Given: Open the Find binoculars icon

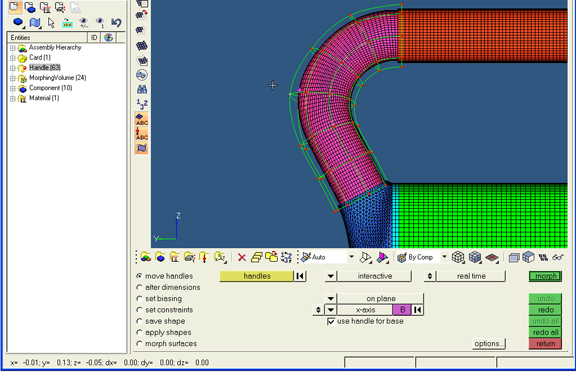Looking at the screenshot, I should coord(142,89).
